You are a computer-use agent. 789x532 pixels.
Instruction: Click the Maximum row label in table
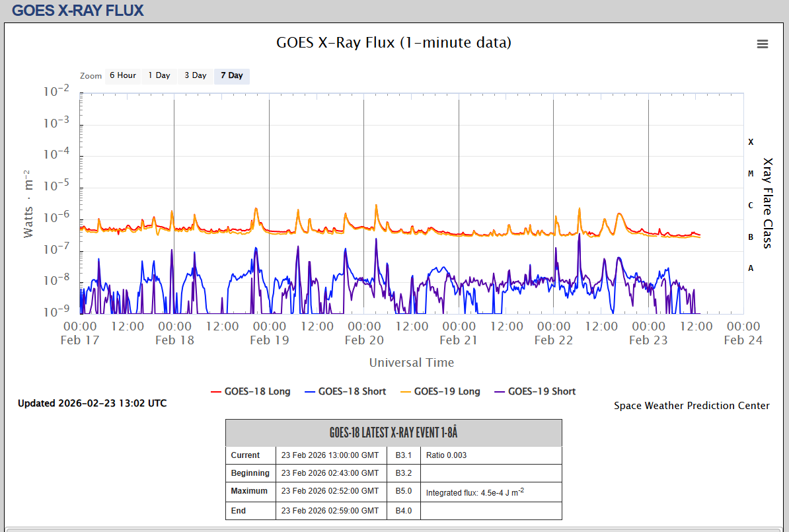249,491
